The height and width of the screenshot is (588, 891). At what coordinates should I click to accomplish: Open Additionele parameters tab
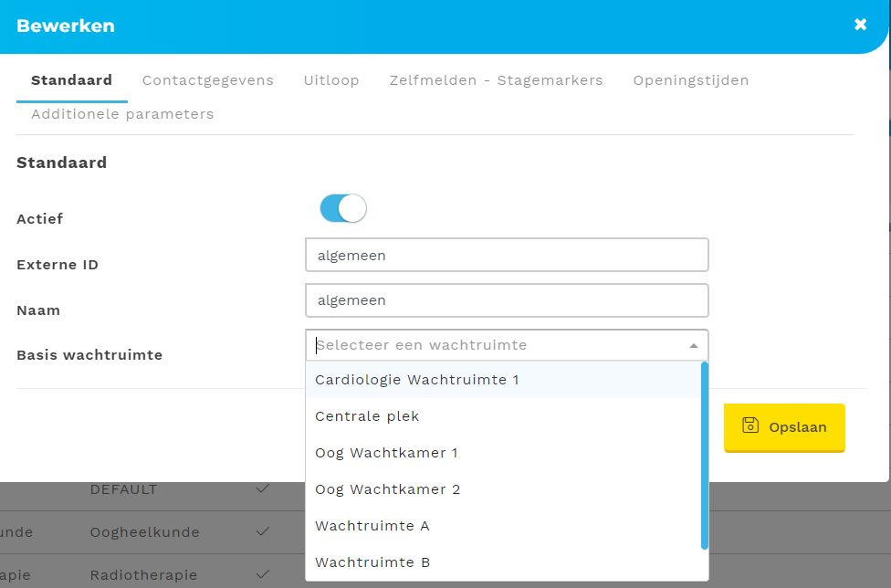(122, 114)
